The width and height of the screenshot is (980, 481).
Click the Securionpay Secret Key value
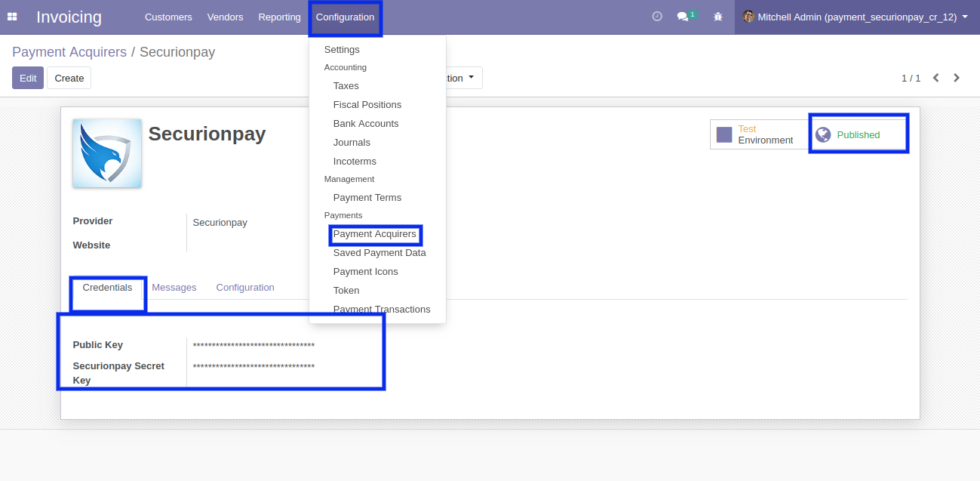[253, 366]
